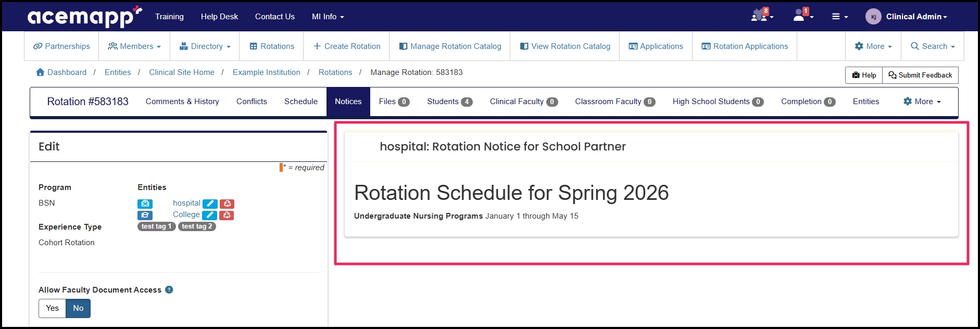Switch to Comments & History tab
Viewport: 980px width, 329px height.
coord(182,102)
